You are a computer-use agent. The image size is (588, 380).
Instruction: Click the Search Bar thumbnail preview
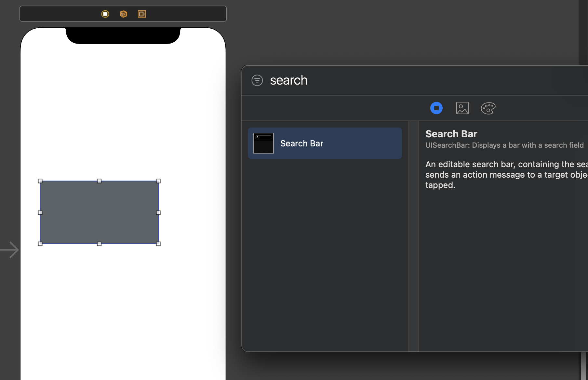(x=263, y=143)
